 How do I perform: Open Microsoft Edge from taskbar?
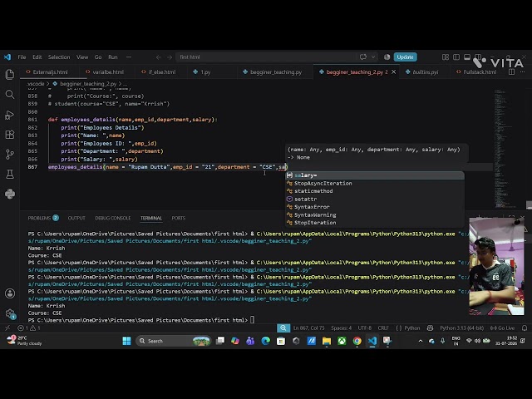coord(265,341)
